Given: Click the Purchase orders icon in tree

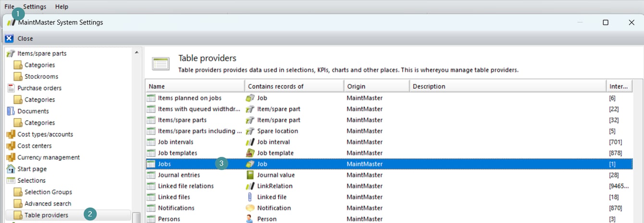Looking at the screenshot, I should point(11,88).
